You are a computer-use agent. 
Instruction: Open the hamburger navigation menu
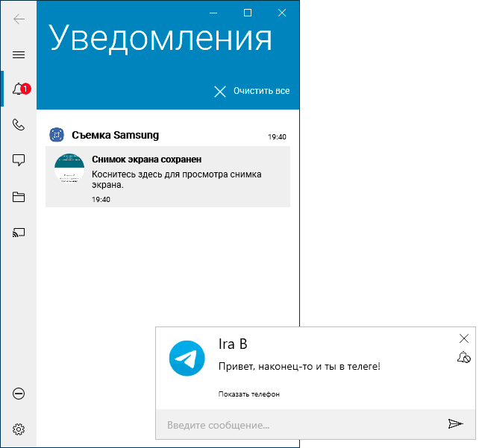(x=19, y=55)
